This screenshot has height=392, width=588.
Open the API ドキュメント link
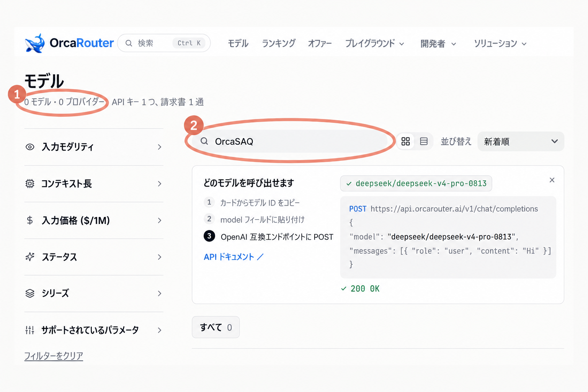[x=234, y=257]
